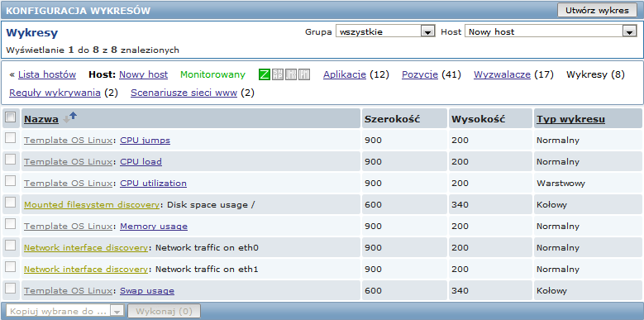Click width 600 in Disk space usage row
Viewport: 644px width, 320px height.
pos(373,204)
